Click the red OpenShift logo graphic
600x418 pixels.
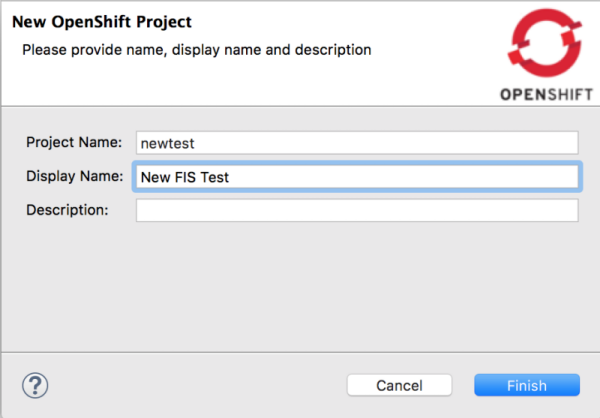click(x=545, y=43)
